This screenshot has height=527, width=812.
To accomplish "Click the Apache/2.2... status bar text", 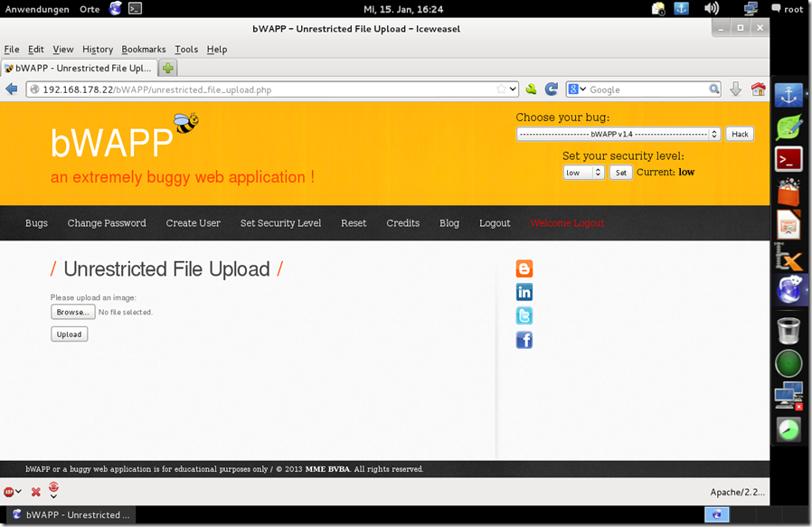I will point(738,492).
